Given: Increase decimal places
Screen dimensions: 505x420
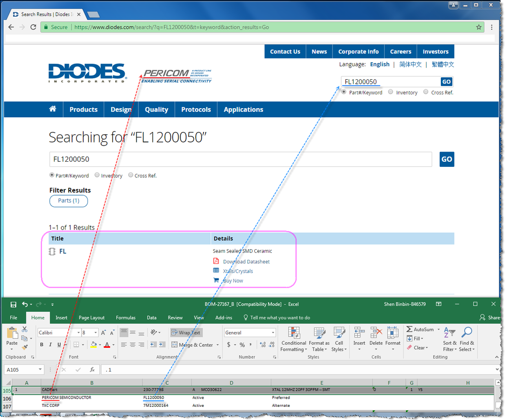Looking at the screenshot, I should click(x=263, y=345).
